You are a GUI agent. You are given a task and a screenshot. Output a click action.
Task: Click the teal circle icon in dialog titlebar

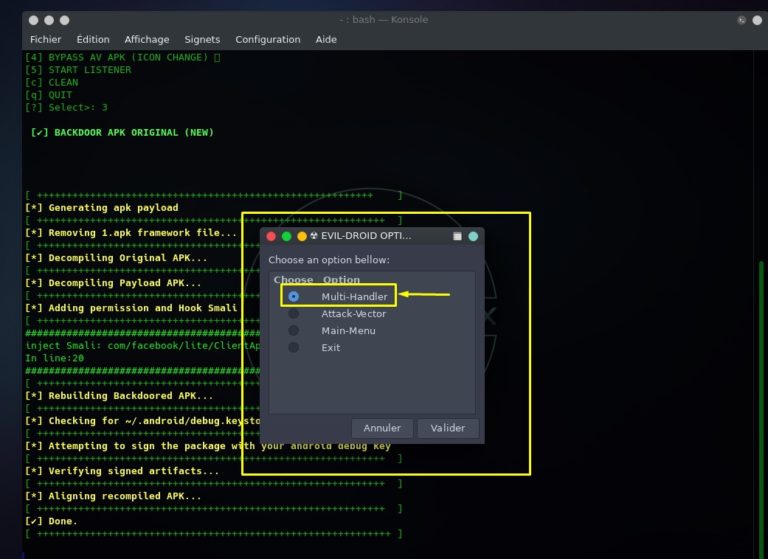473,237
